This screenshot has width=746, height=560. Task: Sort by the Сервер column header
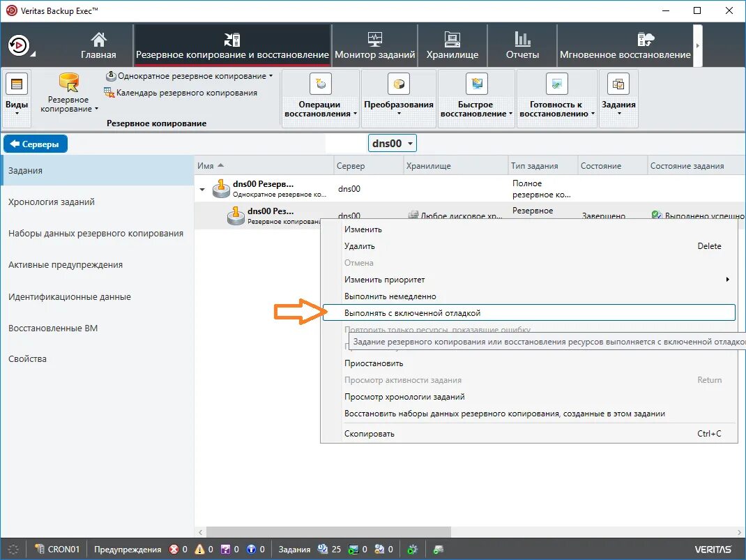coord(368,165)
